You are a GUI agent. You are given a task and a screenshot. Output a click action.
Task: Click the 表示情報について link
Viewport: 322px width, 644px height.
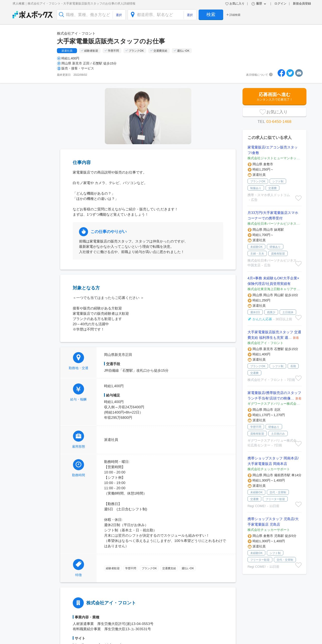(257, 75)
